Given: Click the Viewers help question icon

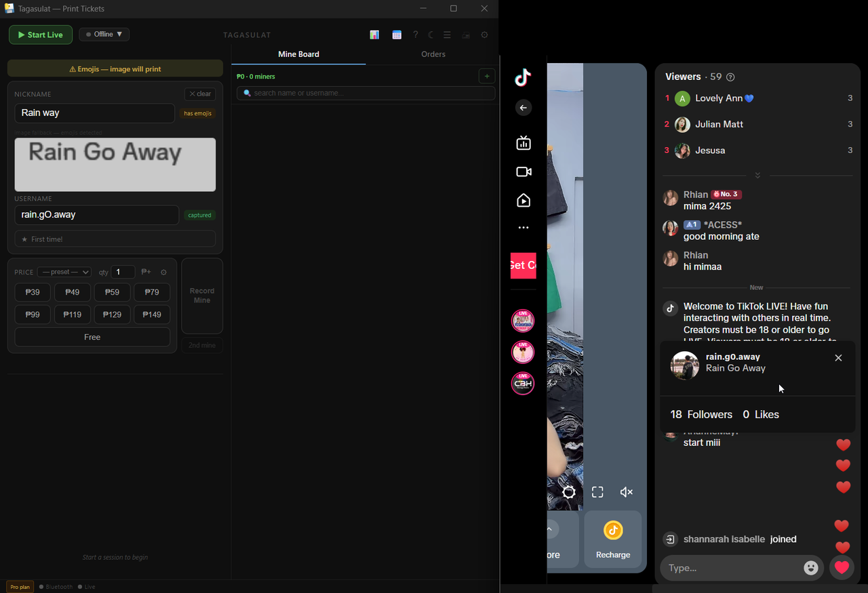Looking at the screenshot, I should [730, 77].
